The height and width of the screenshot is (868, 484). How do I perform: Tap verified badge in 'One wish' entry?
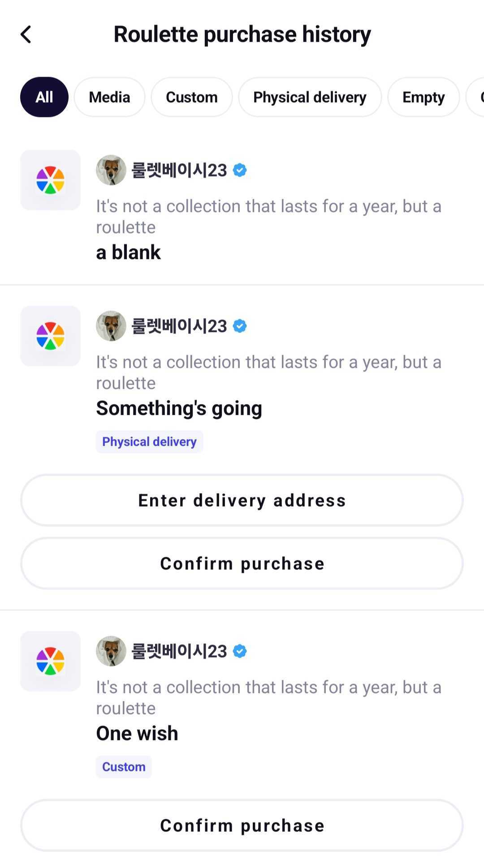tap(240, 651)
